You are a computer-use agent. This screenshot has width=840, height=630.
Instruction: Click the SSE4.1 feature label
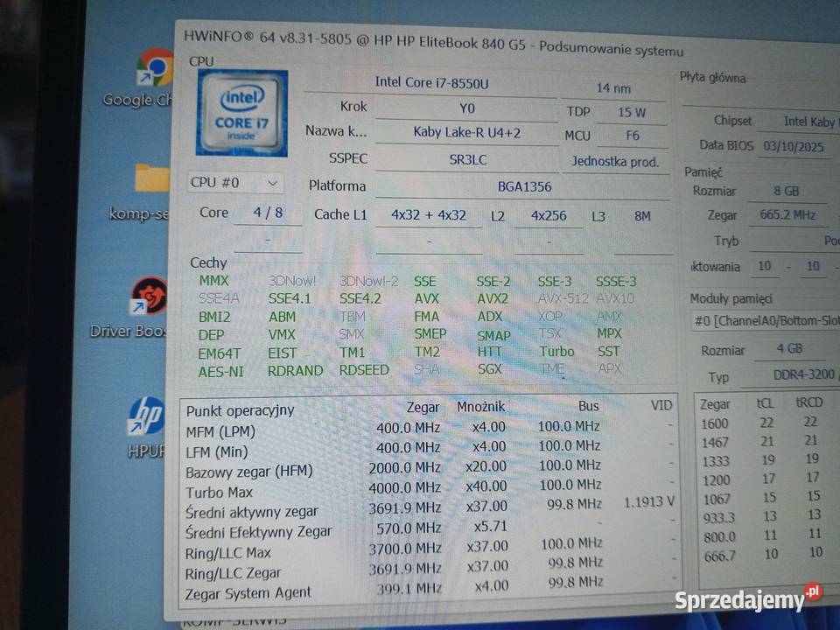(290, 298)
